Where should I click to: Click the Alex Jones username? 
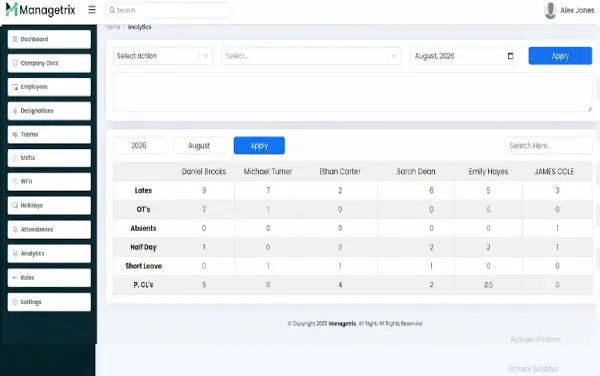click(577, 10)
